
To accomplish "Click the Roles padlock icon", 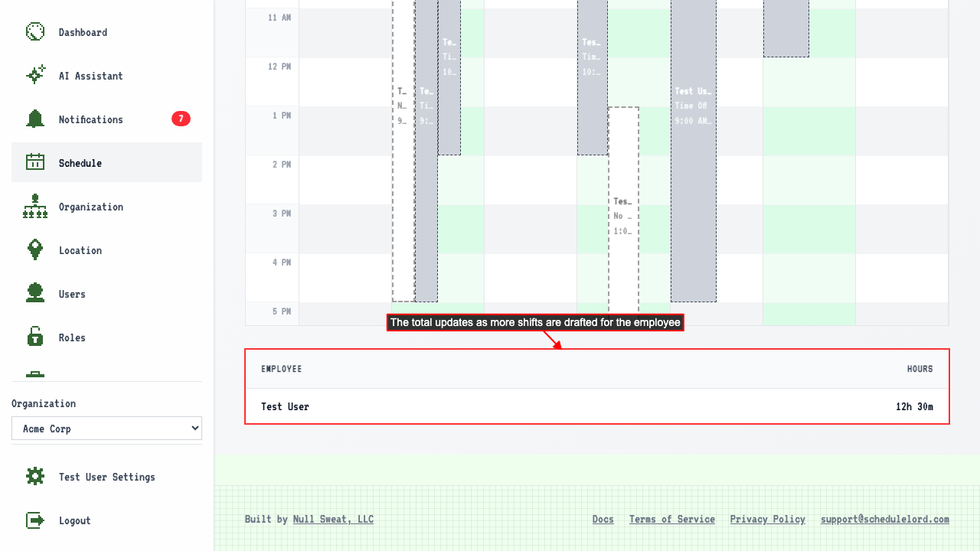I will coord(35,337).
